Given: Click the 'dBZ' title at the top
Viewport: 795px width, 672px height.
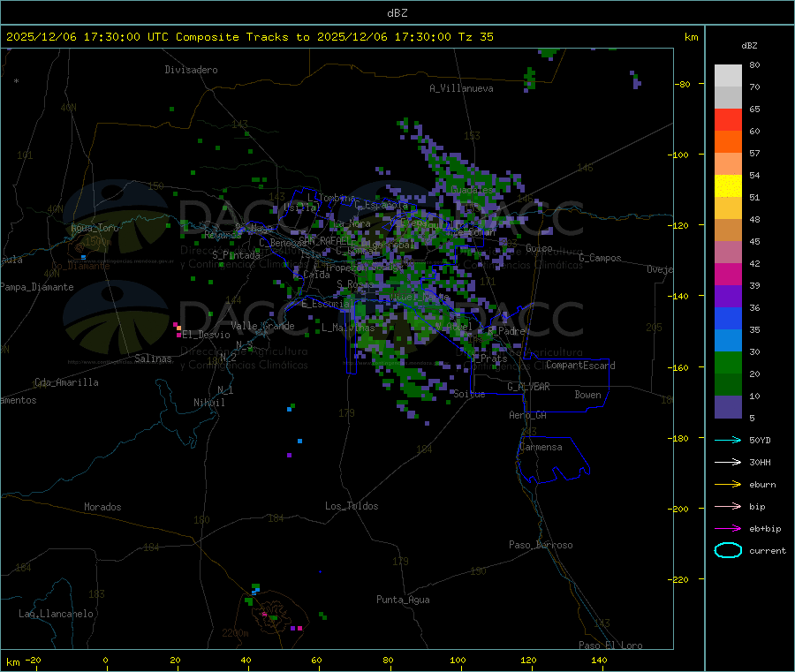Looking at the screenshot, I should [397, 13].
